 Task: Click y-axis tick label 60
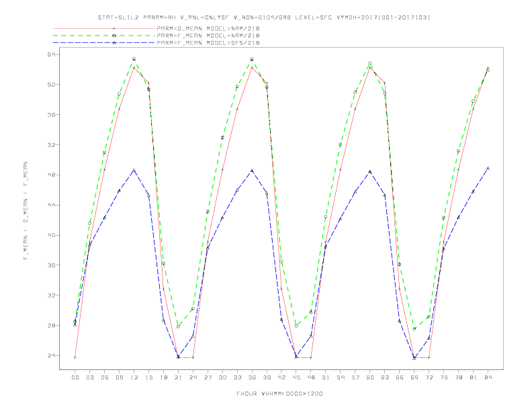tap(51, 85)
